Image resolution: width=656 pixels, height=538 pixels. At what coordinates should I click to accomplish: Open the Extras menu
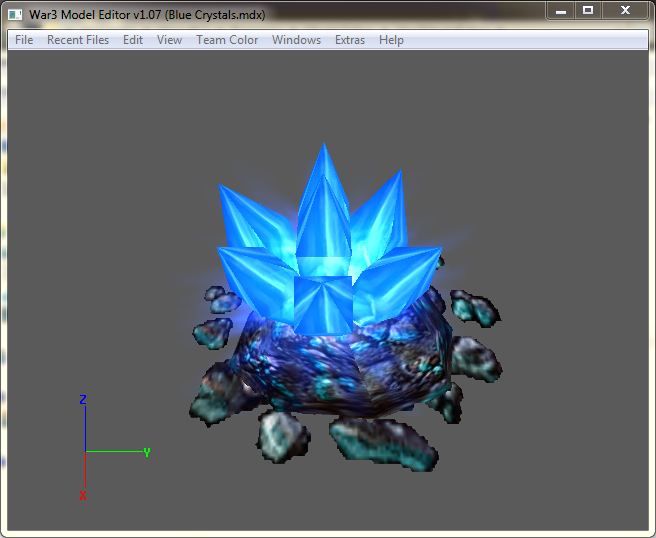pyautogui.click(x=350, y=40)
